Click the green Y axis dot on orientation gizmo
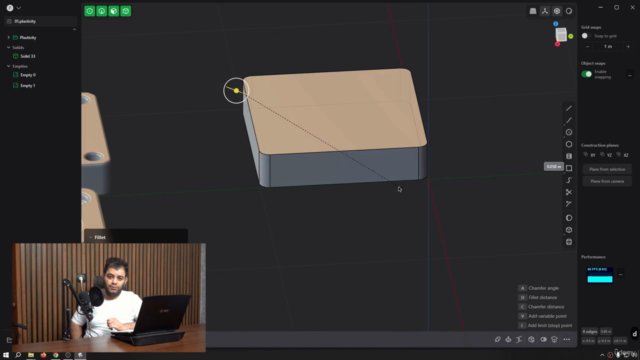The image size is (640, 360). click(x=571, y=36)
